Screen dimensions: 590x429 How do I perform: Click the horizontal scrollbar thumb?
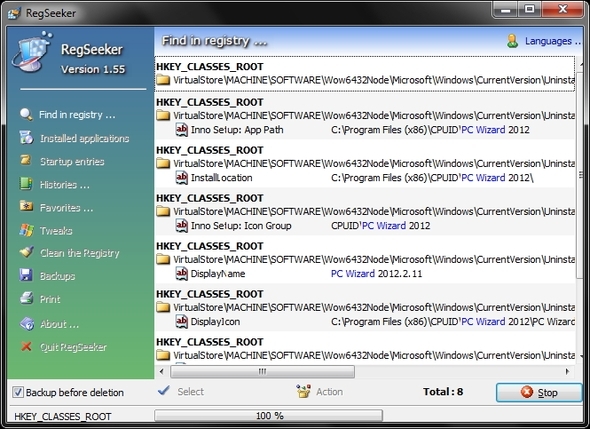pos(262,372)
